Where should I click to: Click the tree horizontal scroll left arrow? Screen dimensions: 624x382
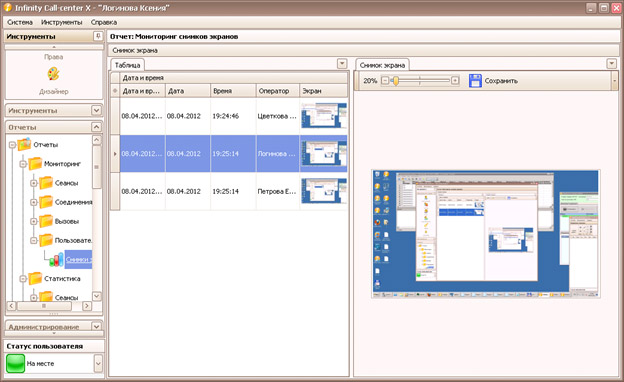click(11, 306)
